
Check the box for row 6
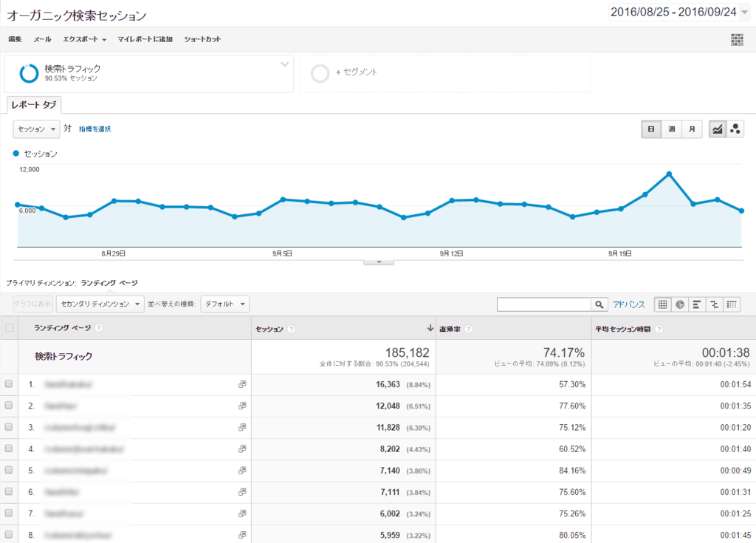pos(9,491)
